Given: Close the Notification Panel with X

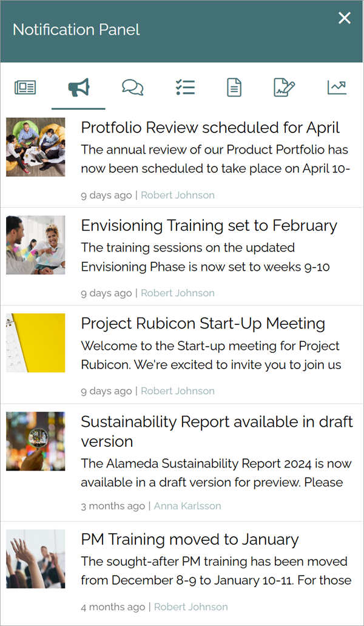Looking at the screenshot, I should click(x=345, y=18).
